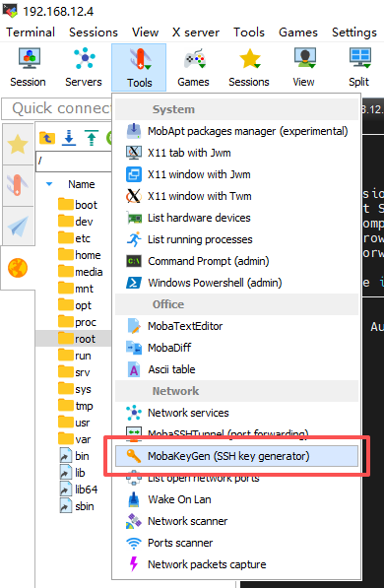Select the var folder
The width and height of the screenshot is (384, 588).
75,439
